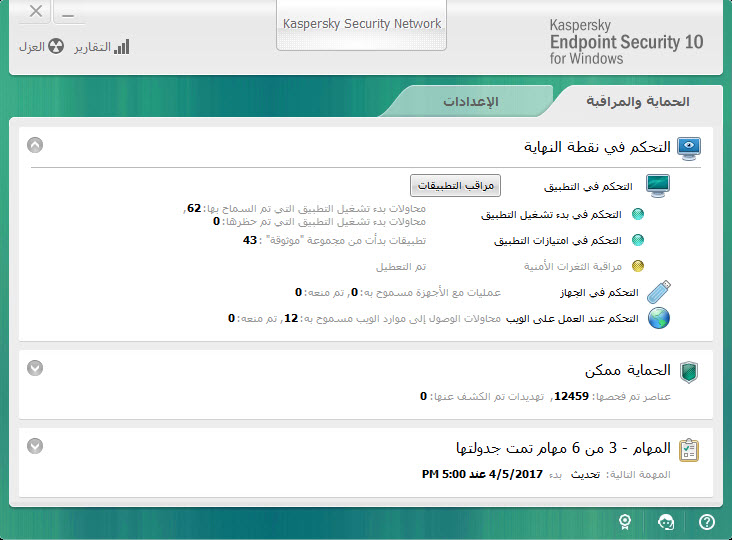Switch to الحماية والمراقبة tab
Image resolution: width=732 pixels, height=540 pixels.
(638, 101)
